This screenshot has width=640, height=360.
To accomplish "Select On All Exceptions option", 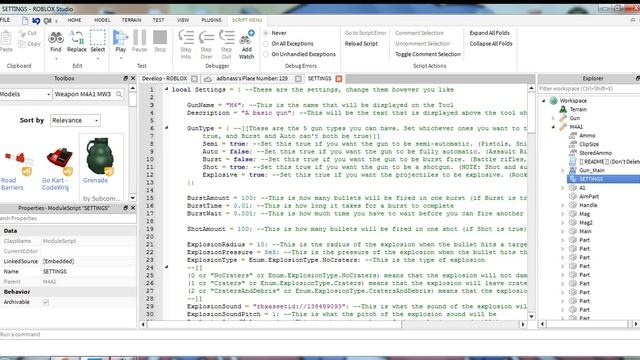I will [x=266, y=44].
